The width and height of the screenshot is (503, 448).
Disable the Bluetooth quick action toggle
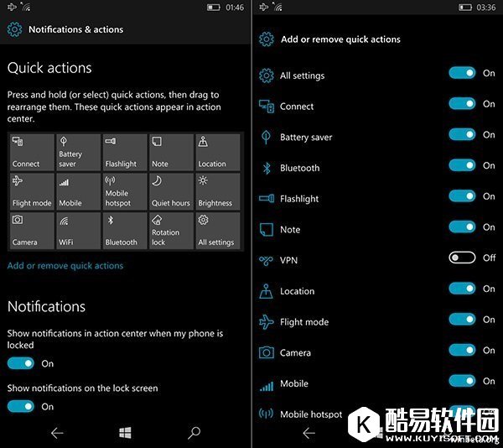(x=462, y=165)
